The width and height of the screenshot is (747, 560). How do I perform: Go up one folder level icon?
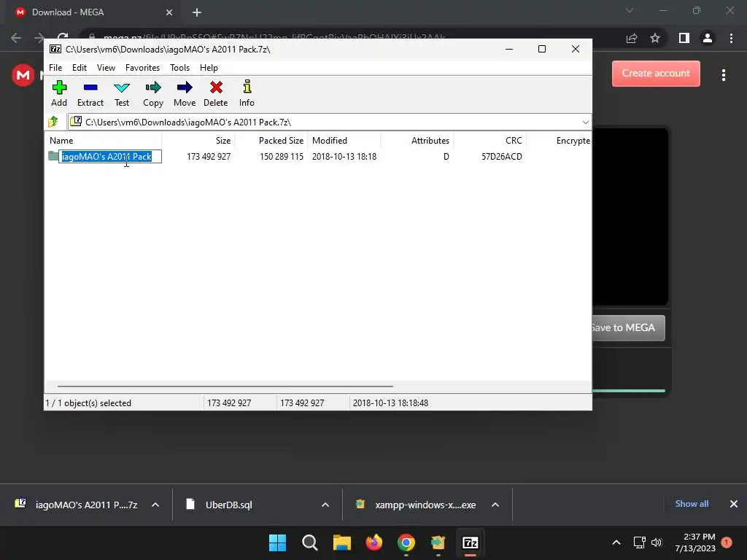click(53, 122)
